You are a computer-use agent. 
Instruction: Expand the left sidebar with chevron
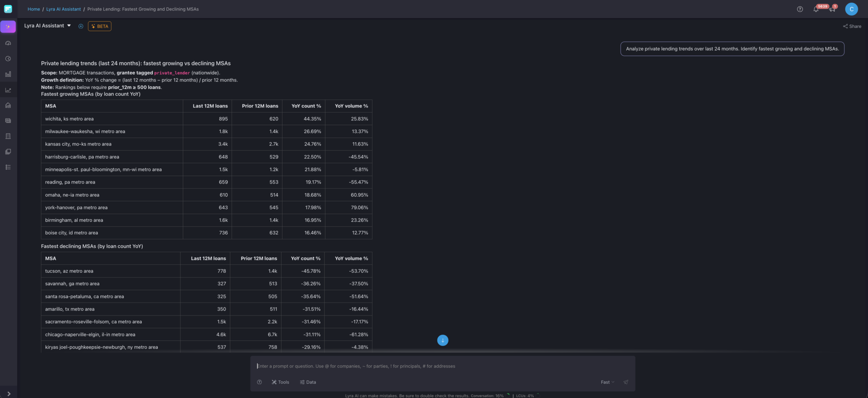tap(9, 393)
